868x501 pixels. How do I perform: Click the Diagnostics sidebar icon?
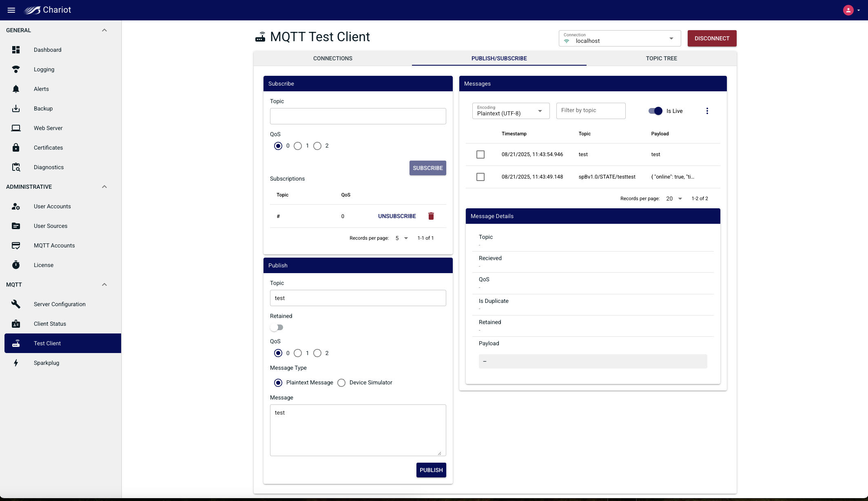point(16,167)
